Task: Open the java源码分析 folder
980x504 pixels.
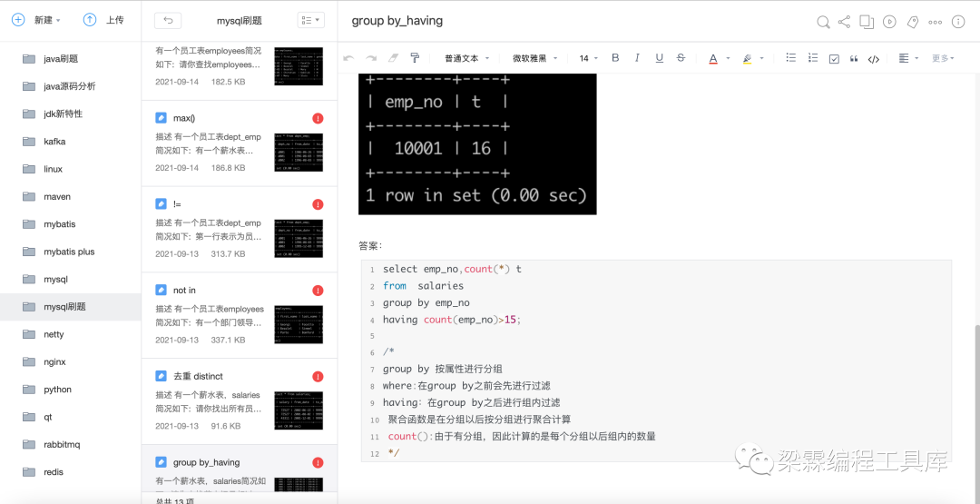Action: (x=71, y=86)
